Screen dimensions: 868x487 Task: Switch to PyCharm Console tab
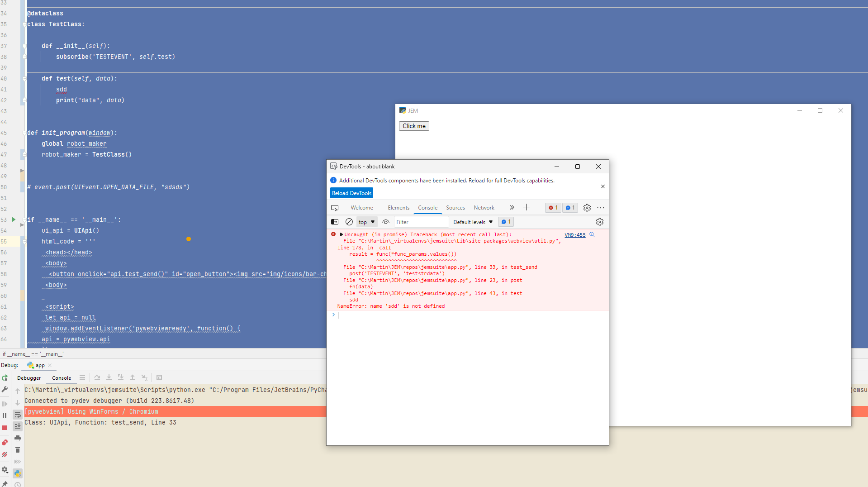click(62, 378)
